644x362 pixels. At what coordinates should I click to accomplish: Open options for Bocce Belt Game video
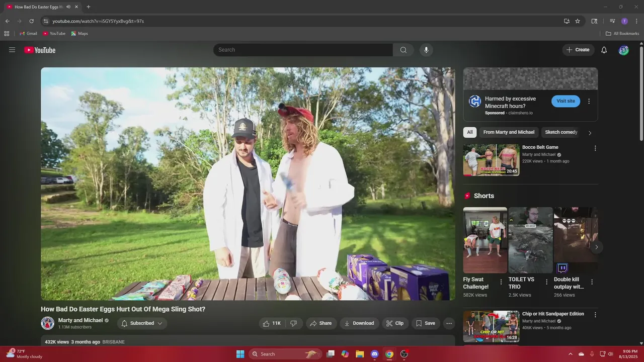595,148
